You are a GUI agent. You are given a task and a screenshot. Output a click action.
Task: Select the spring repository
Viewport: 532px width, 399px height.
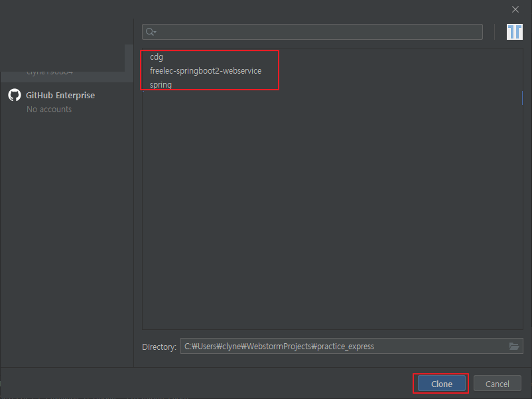(x=161, y=84)
